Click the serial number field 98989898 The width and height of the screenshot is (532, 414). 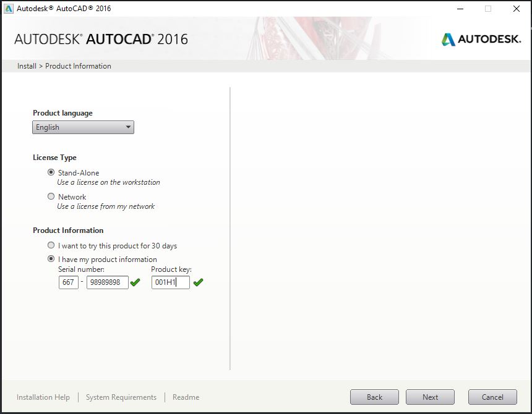click(x=108, y=282)
